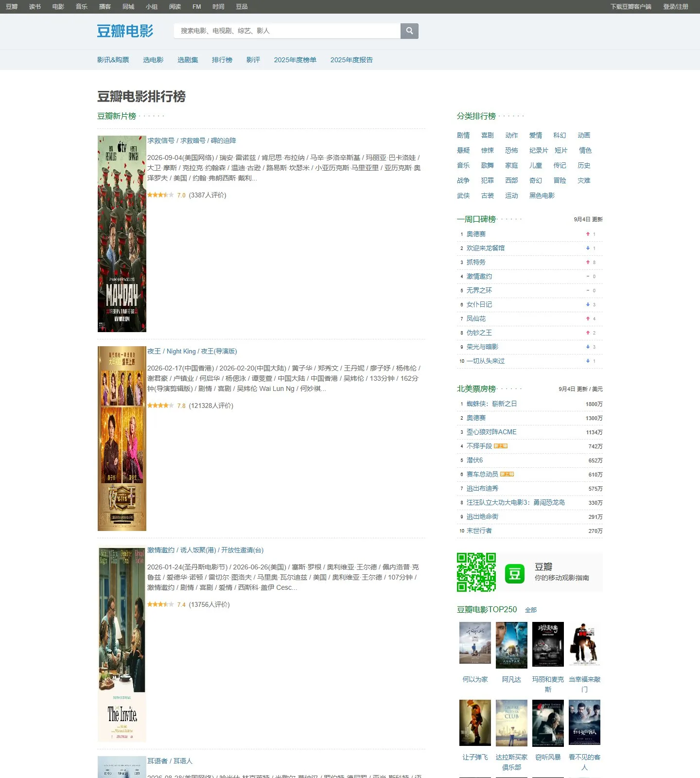
Task: Focus the movie search input field
Action: (x=287, y=31)
